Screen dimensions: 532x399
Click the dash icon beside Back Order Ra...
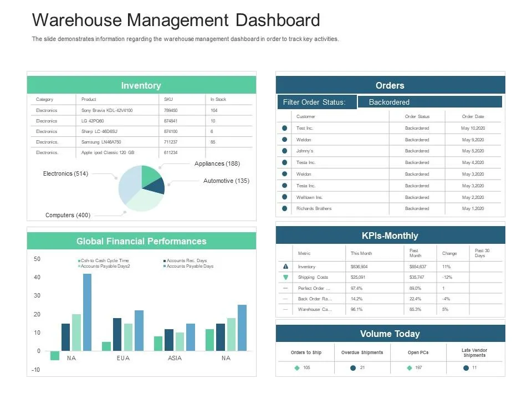[285, 299]
